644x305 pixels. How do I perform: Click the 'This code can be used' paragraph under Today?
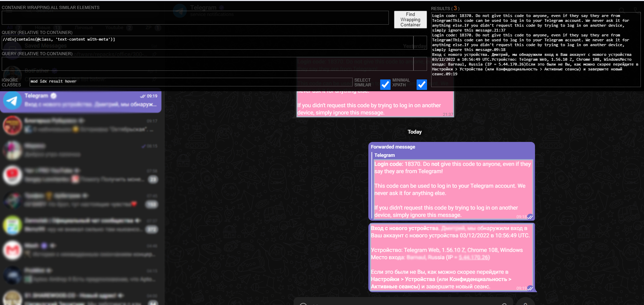[450, 189]
